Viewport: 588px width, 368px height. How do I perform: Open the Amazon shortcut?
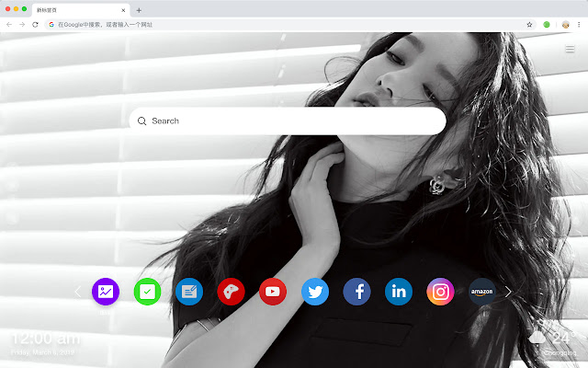point(482,292)
